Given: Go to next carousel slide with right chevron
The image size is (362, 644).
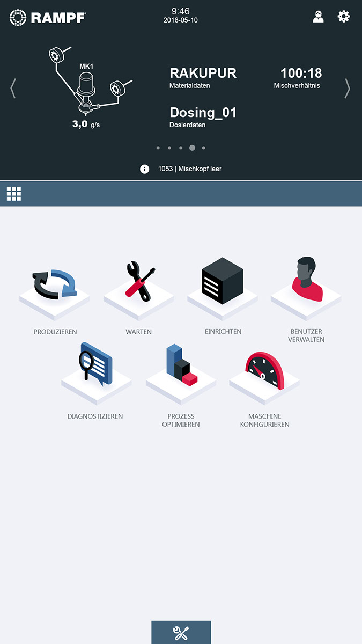Looking at the screenshot, I should (348, 89).
